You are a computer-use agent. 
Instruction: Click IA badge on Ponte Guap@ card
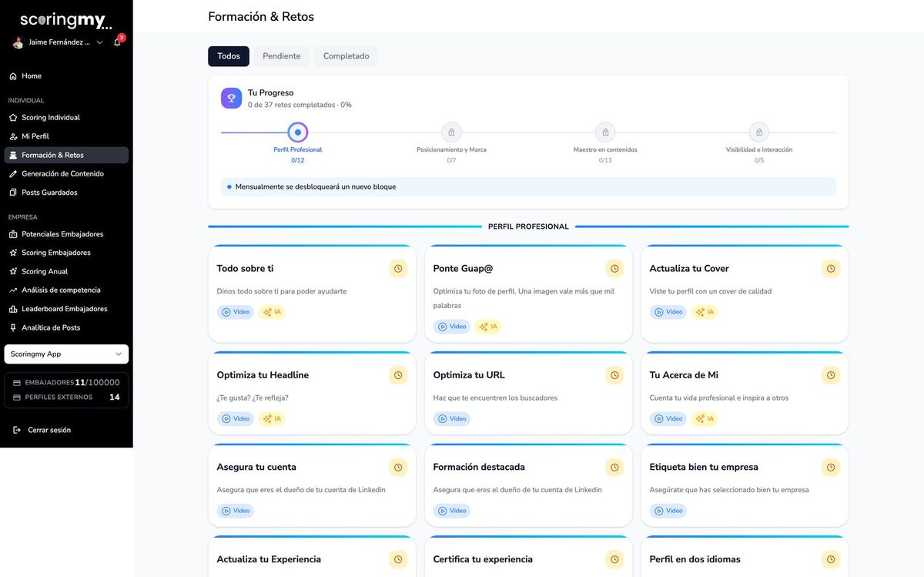488,327
